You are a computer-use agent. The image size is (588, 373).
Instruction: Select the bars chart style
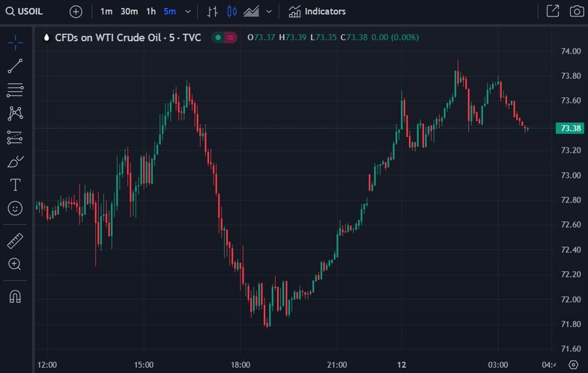212,12
